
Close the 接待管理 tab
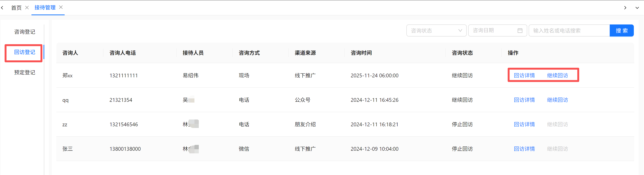(61, 7)
